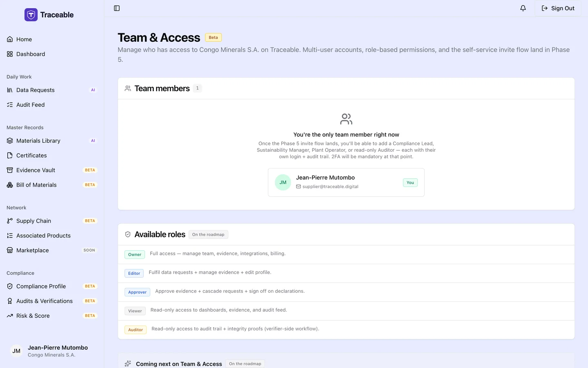Click the Traceable shield logo icon
588x368 pixels.
pos(31,15)
